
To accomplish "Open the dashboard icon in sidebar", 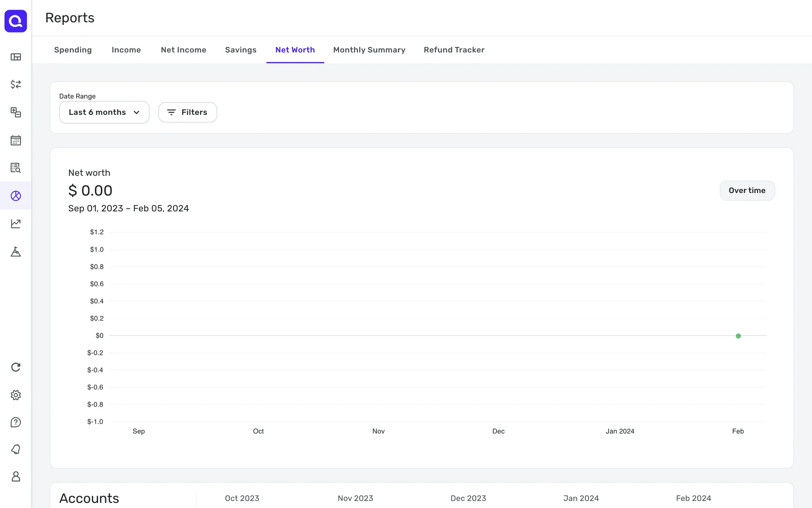I will pos(16,57).
